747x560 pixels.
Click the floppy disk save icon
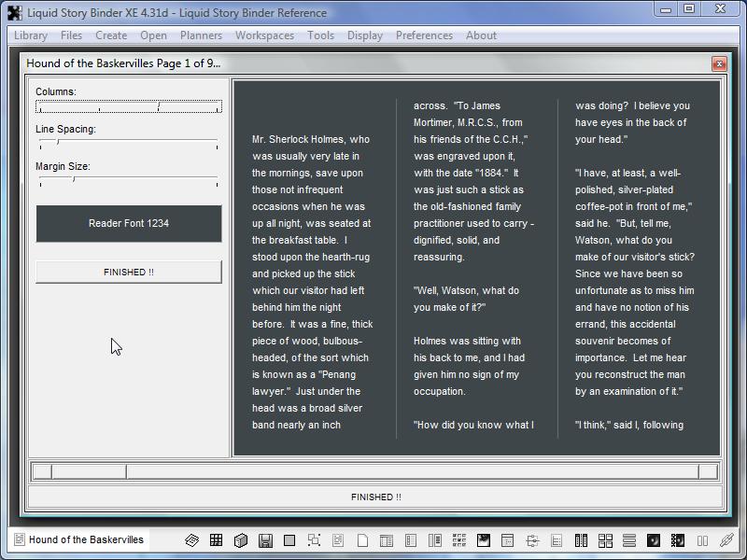(265, 540)
